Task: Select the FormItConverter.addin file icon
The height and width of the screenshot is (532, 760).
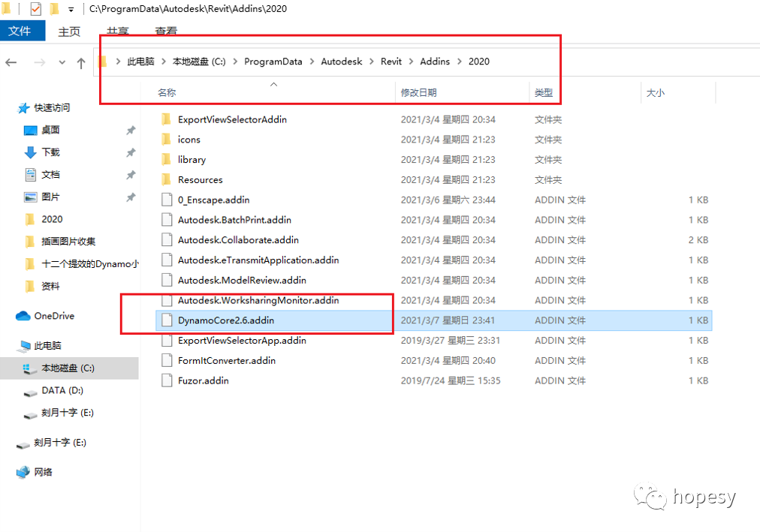Action: [x=167, y=360]
